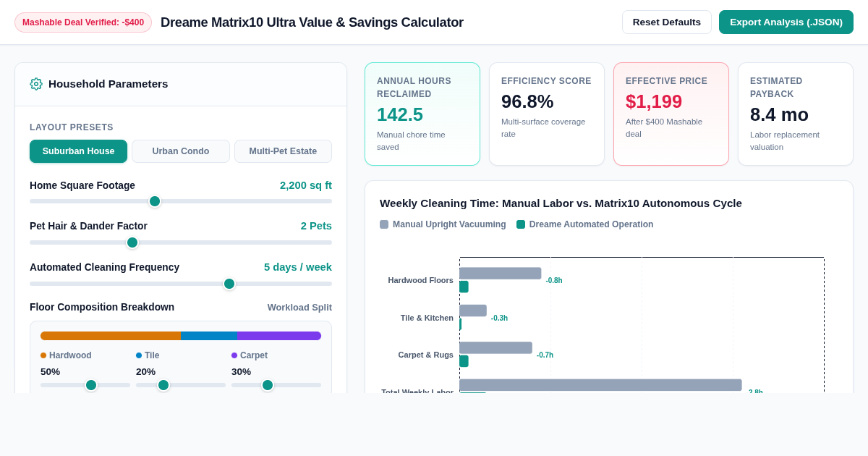The height and width of the screenshot is (456, 868).
Task: Click the Tile '20%' value
Action: [145, 372]
